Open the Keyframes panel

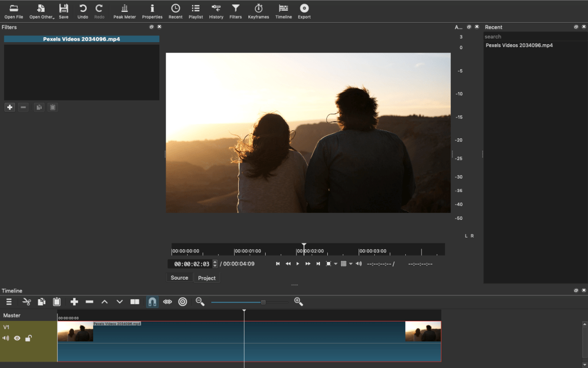point(258,11)
